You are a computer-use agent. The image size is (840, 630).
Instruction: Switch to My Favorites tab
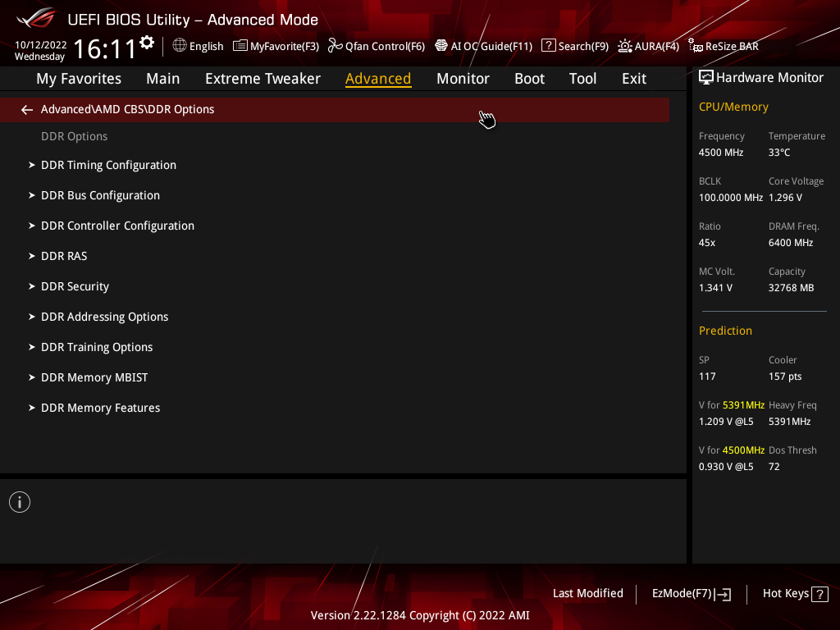coord(79,79)
